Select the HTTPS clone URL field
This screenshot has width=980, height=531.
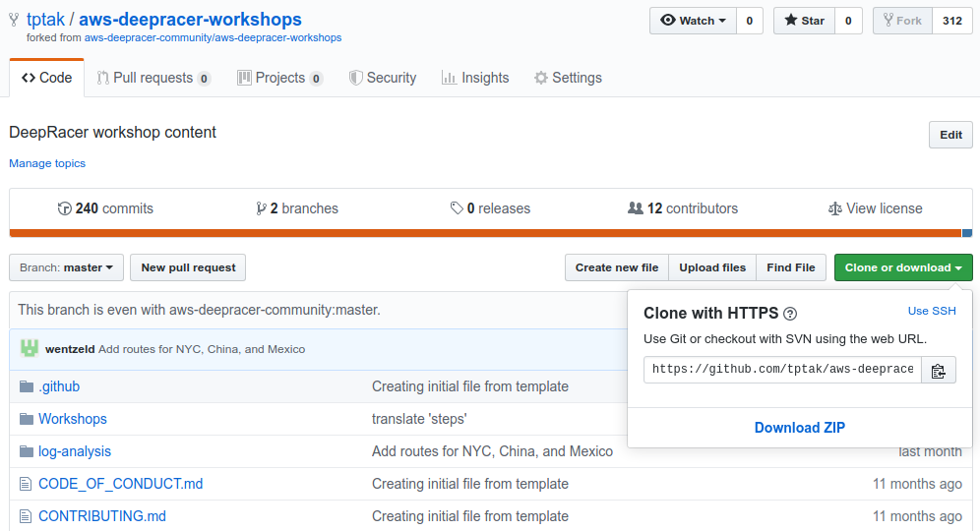pos(782,370)
